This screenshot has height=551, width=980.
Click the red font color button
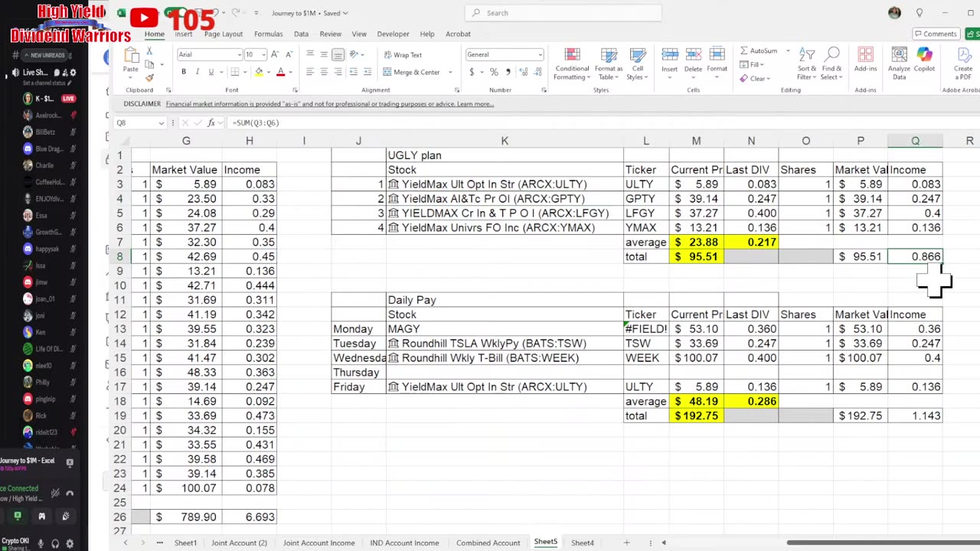[281, 72]
